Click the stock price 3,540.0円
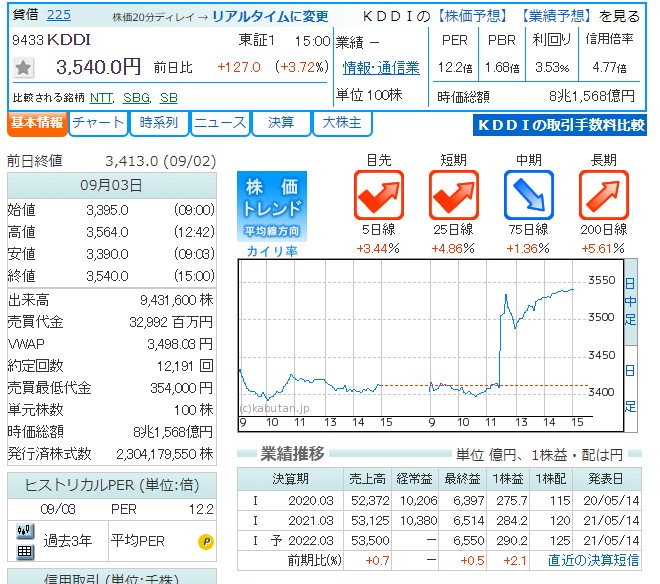 tap(98, 67)
